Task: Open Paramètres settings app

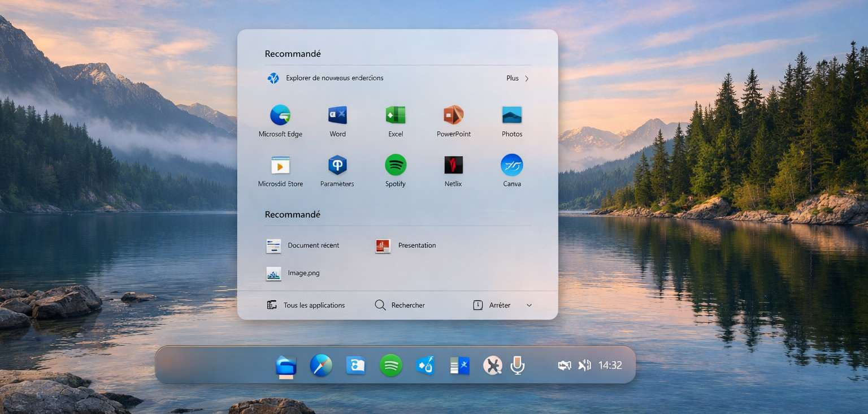Action: (337, 165)
